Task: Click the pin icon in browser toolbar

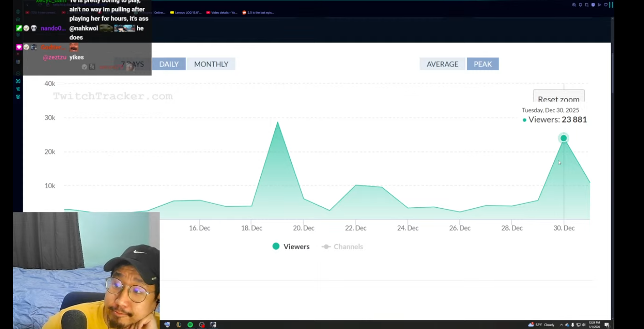Action: click(x=580, y=5)
